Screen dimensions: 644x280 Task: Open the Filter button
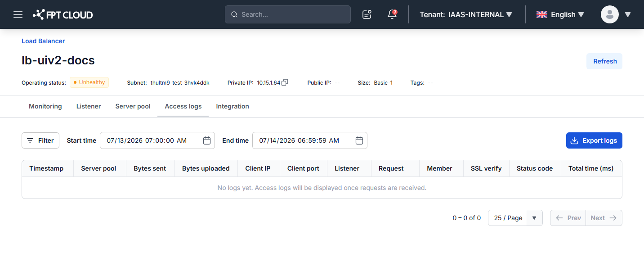click(40, 140)
